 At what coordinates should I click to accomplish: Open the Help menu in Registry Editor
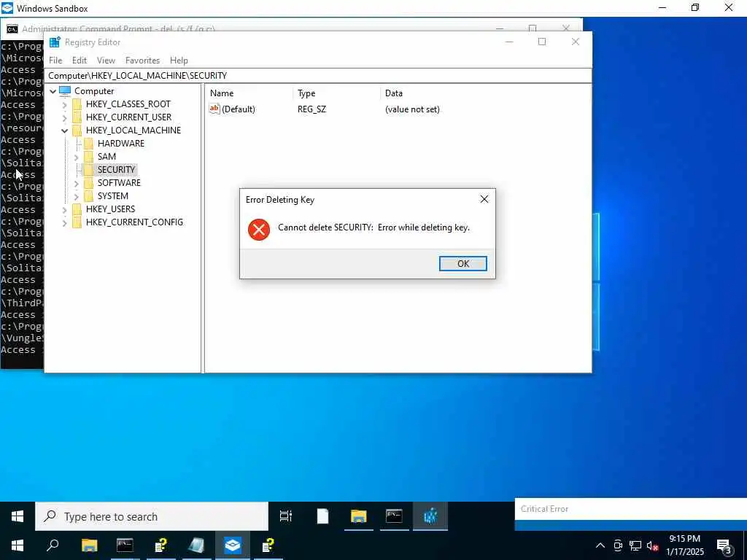pos(179,61)
